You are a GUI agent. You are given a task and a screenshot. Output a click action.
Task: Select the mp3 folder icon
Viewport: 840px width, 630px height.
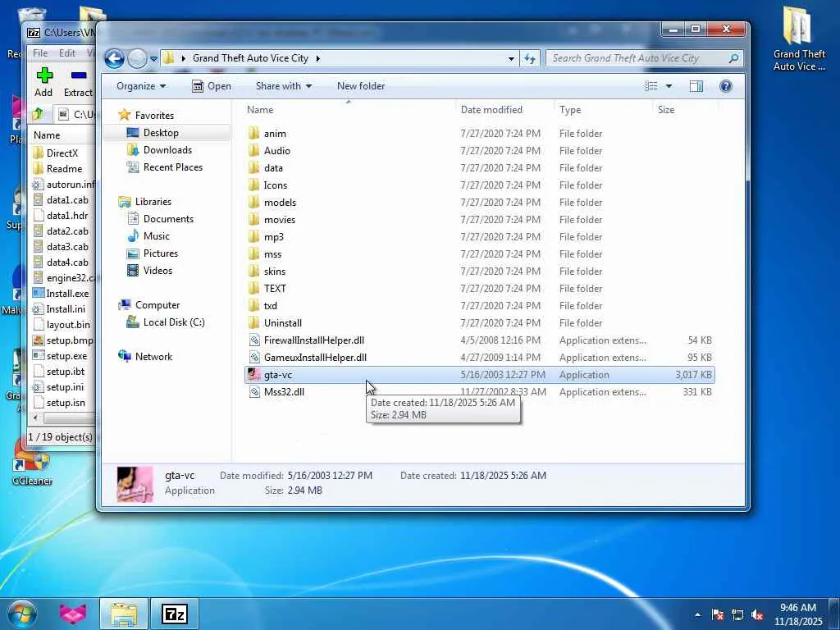point(254,237)
